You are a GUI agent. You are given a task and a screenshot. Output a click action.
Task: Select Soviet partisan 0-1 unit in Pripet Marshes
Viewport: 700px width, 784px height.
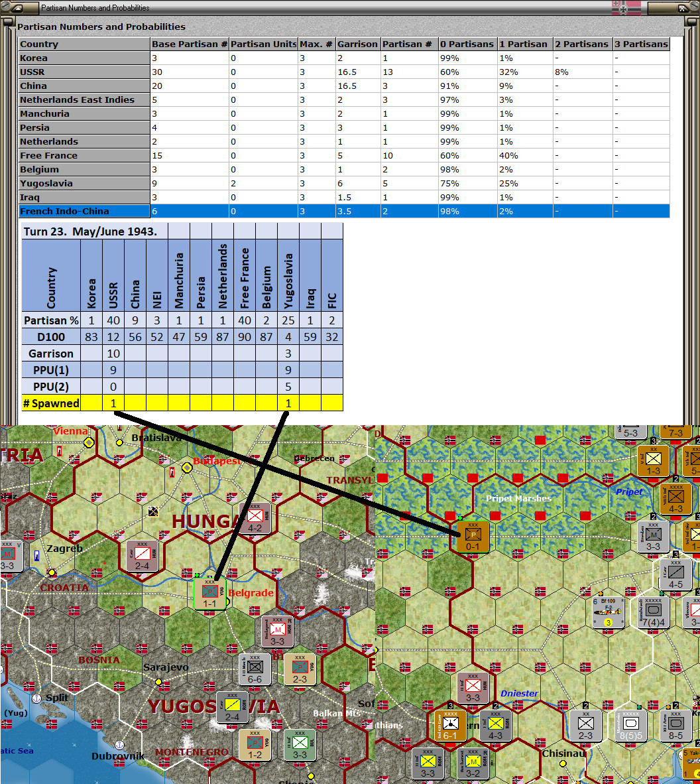point(473,537)
